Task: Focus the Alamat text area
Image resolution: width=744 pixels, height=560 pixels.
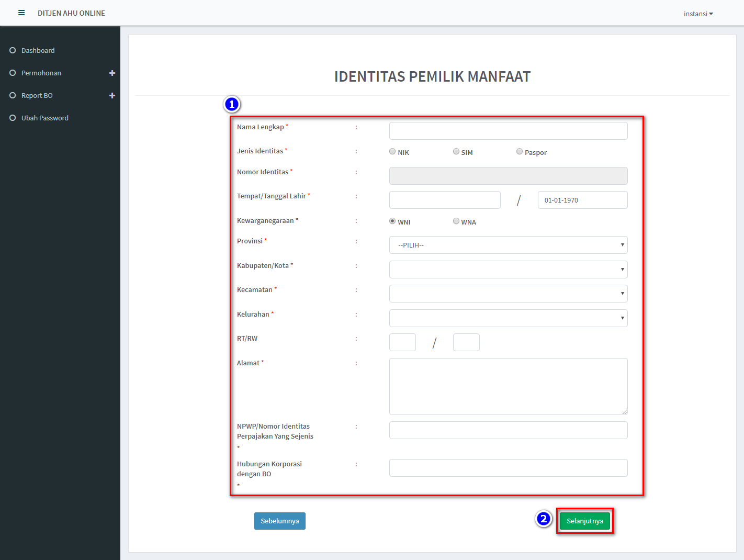Action: [x=508, y=386]
